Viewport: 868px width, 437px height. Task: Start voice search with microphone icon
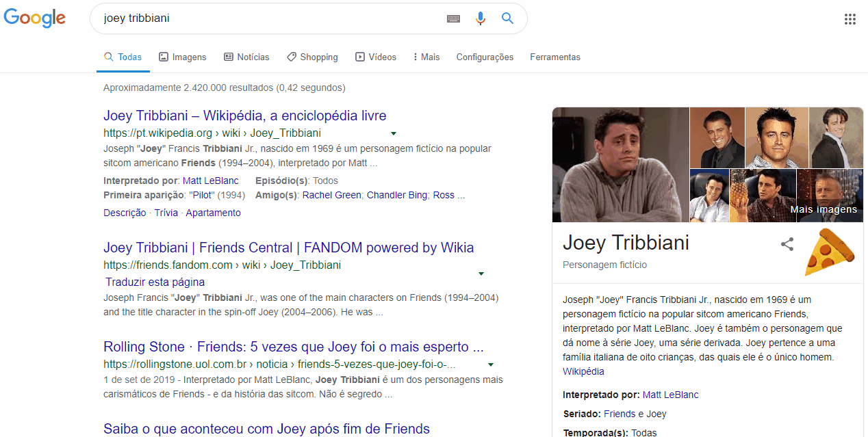point(481,18)
